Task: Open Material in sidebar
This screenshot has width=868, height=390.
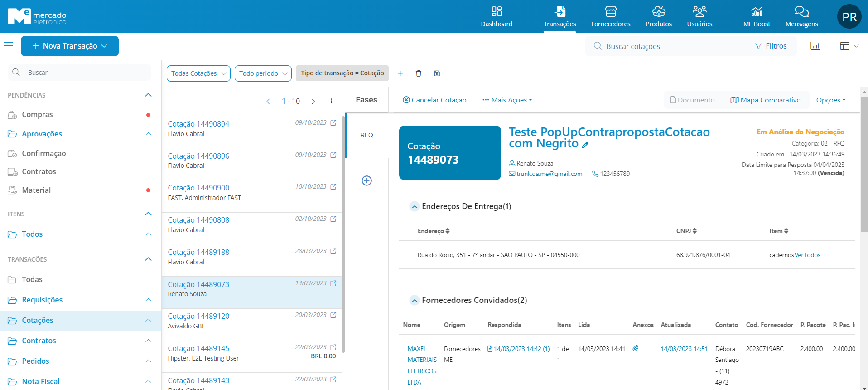Action: [36, 190]
